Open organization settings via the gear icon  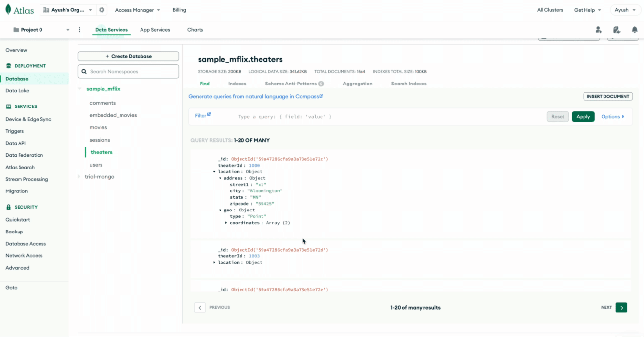(101, 9)
